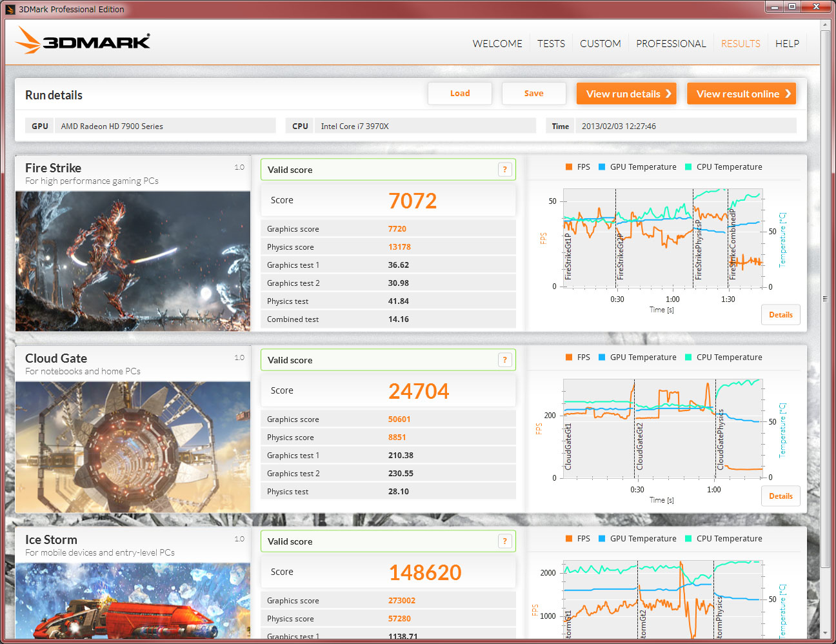The width and height of the screenshot is (836, 644).
Task: Click the 3DMark title bar app icon
Action: [x=10, y=9]
